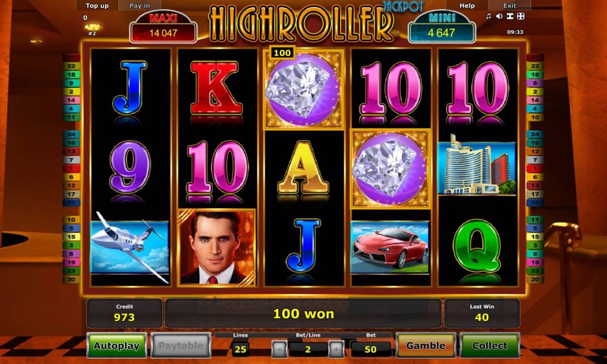Open the Top up menu
Screen dimensions: 607x364
coord(97,5)
